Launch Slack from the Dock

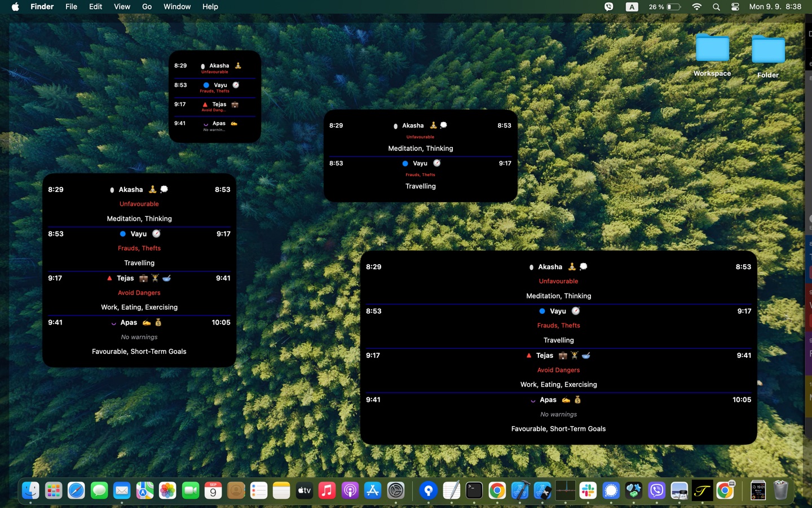click(588, 491)
